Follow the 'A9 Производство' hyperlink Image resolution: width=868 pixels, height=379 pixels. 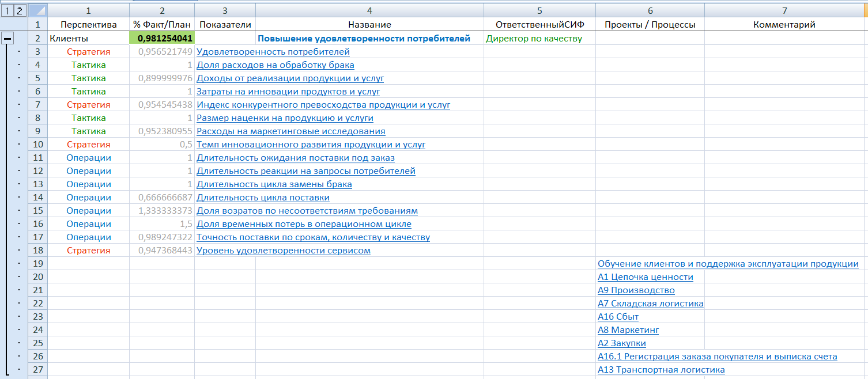(636, 290)
